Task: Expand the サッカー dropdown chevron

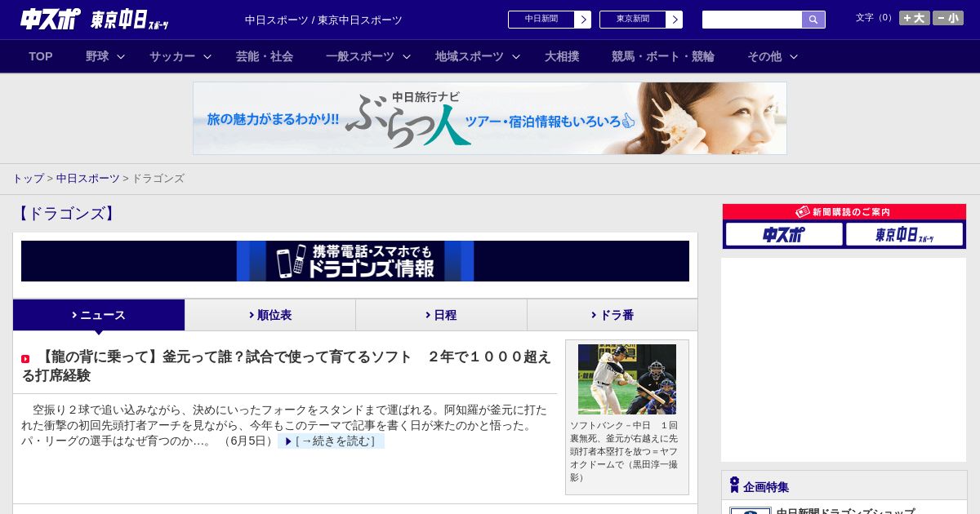Action: (x=207, y=57)
